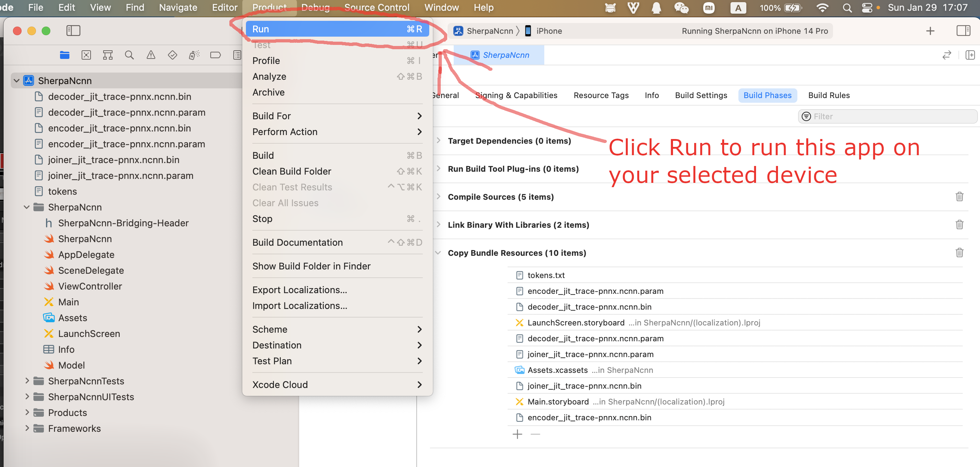980x467 pixels.
Task: Open the Symbol navigator icon
Action: click(107, 55)
